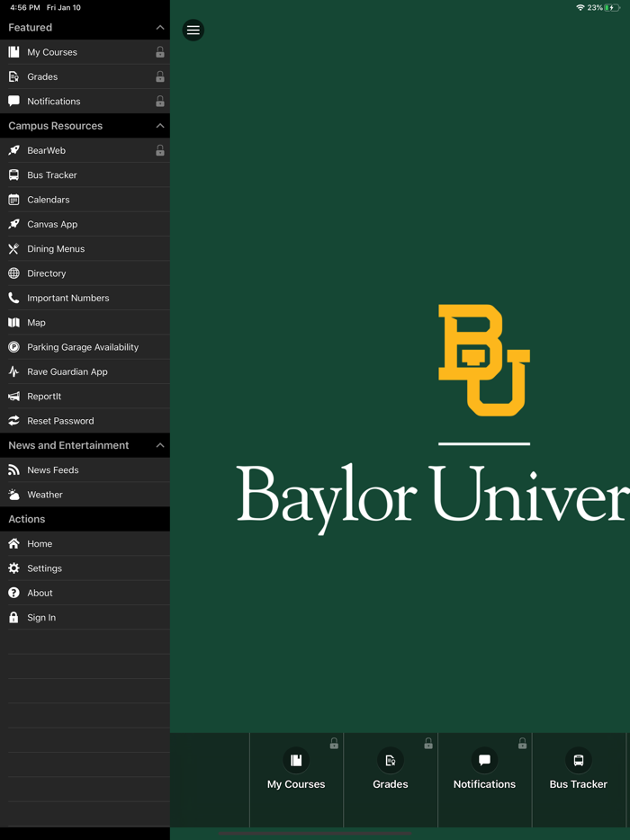Screen dimensions: 630x840
Task: Click the Important Numbers phone icon
Action: [x=13, y=298]
